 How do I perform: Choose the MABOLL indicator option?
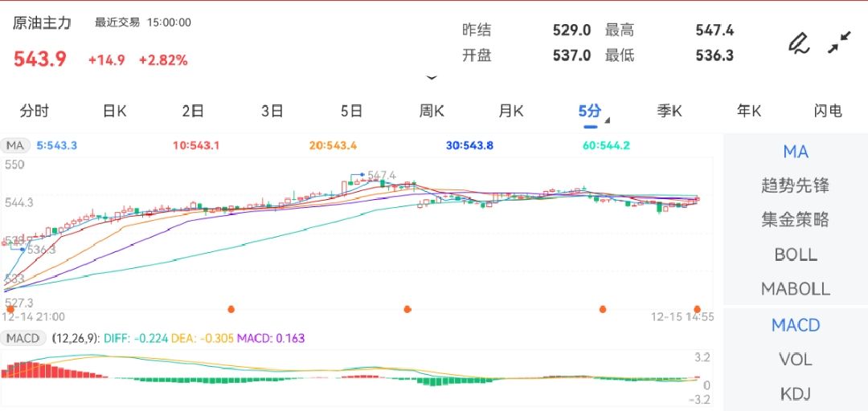795,288
